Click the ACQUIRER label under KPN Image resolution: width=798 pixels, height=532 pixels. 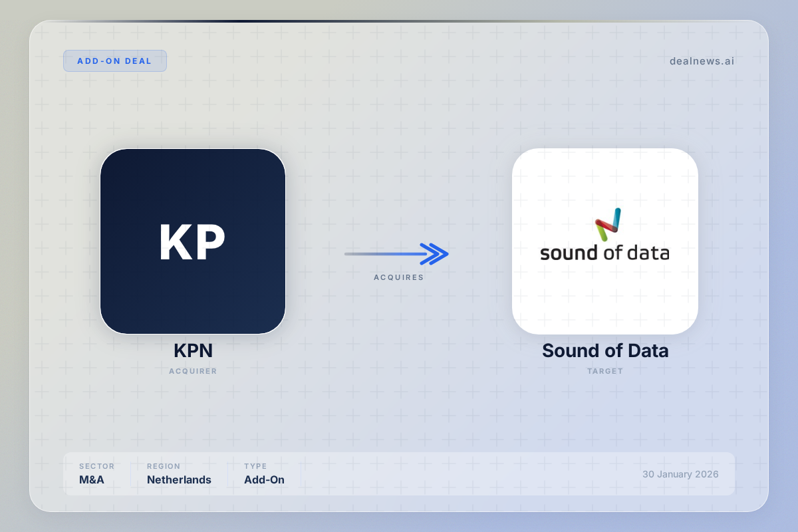(x=193, y=371)
